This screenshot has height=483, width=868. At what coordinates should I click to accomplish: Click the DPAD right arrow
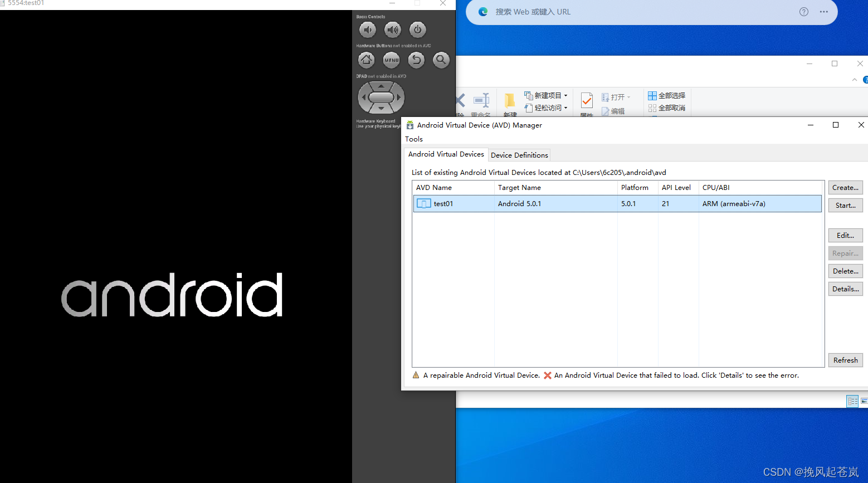399,97
